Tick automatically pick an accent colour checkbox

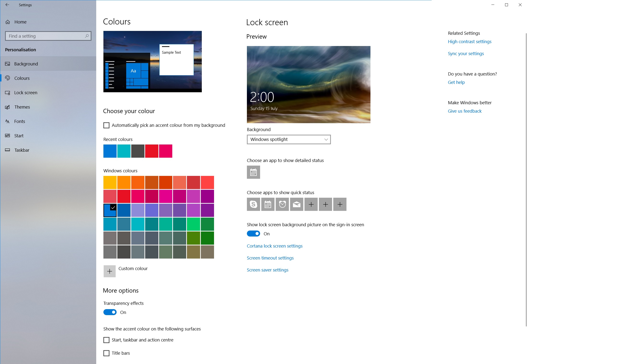point(106,125)
